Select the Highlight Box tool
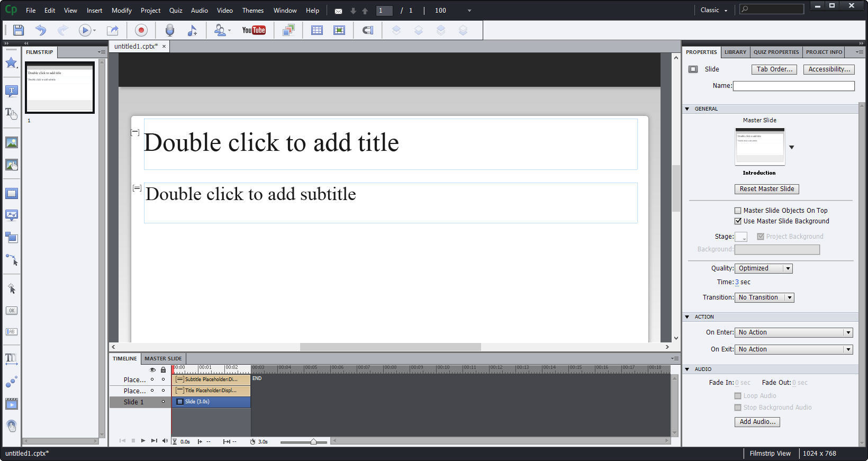The height and width of the screenshot is (461, 868). (11, 193)
